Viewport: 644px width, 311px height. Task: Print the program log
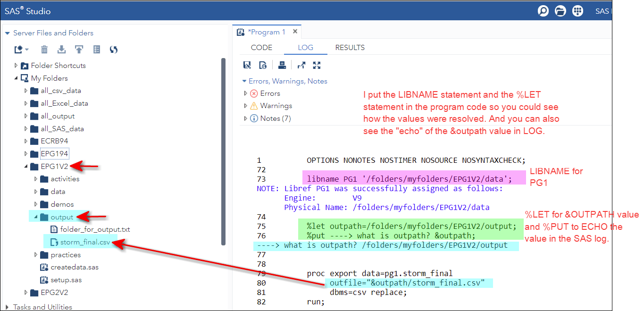282,65
